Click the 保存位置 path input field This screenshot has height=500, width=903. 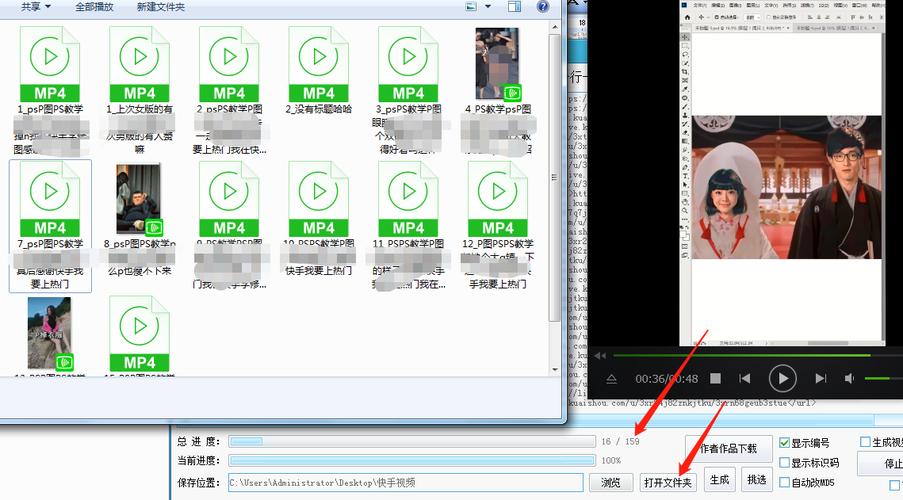click(x=405, y=483)
